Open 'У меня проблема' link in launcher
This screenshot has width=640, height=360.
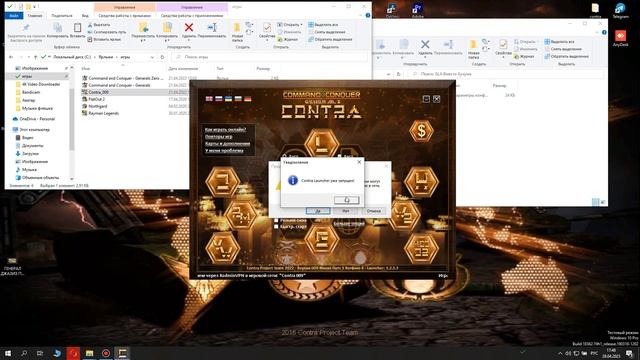(224, 150)
